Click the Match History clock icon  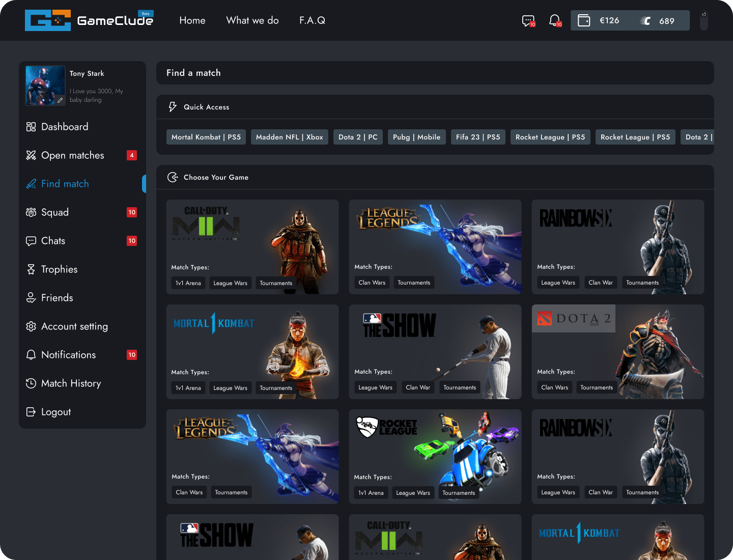point(31,383)
